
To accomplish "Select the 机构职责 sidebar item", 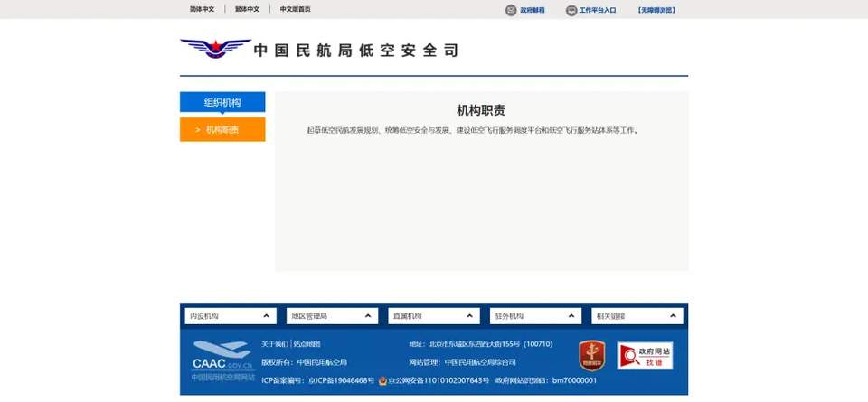I will pyautogui.click(x=222, y=129).
